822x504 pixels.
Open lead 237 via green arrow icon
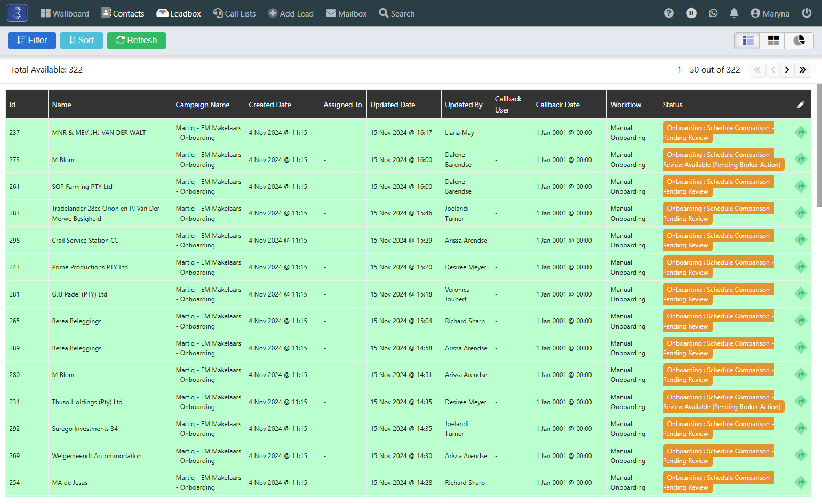tap(801, 132)
